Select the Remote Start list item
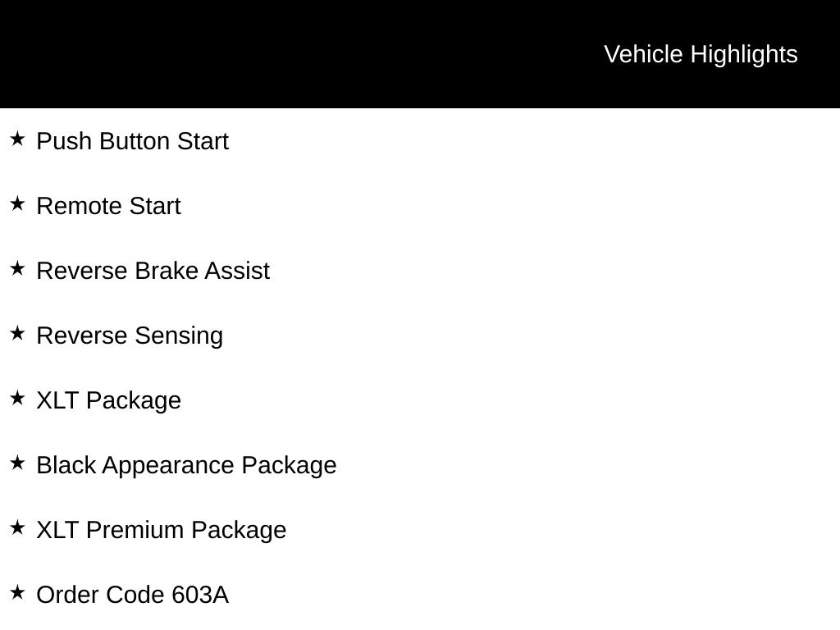The width and height of the screenshot is (840, 630). [108, 206]
